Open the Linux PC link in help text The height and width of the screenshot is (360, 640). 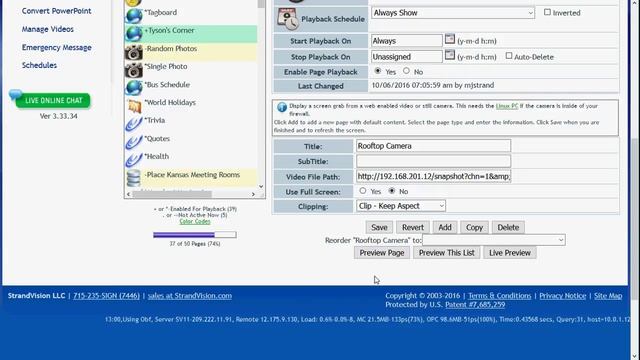(x=507, y=106)
